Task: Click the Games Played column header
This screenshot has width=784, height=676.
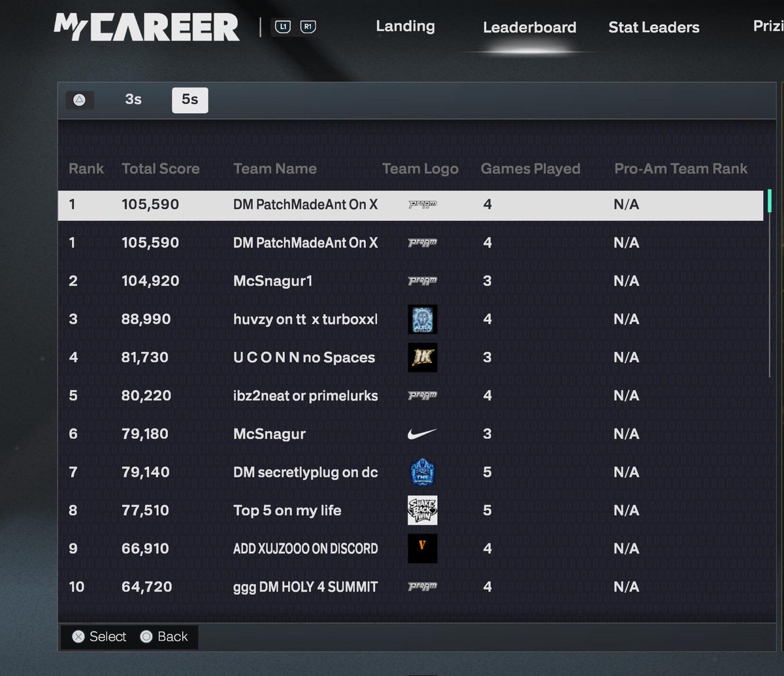Action: click(x=531, y=169)
